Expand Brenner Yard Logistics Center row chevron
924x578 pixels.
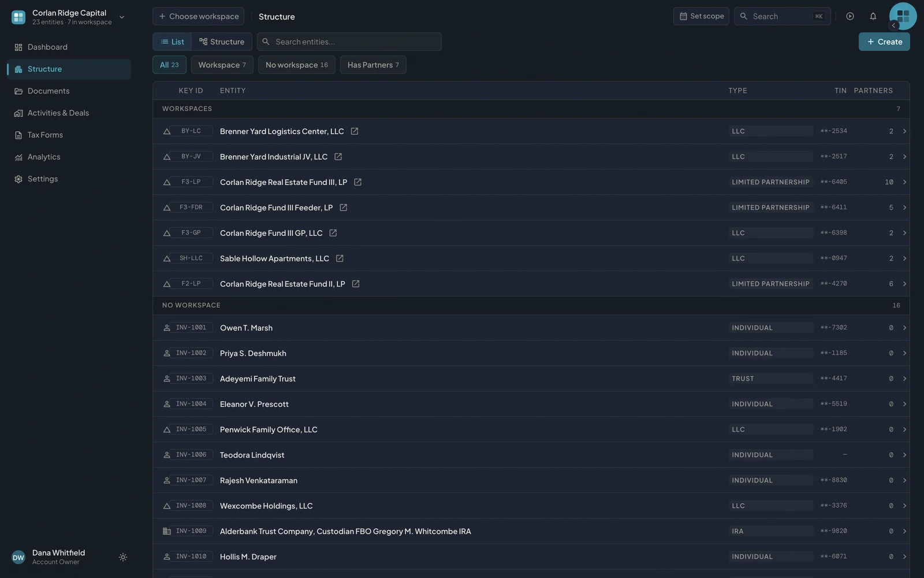904,131
